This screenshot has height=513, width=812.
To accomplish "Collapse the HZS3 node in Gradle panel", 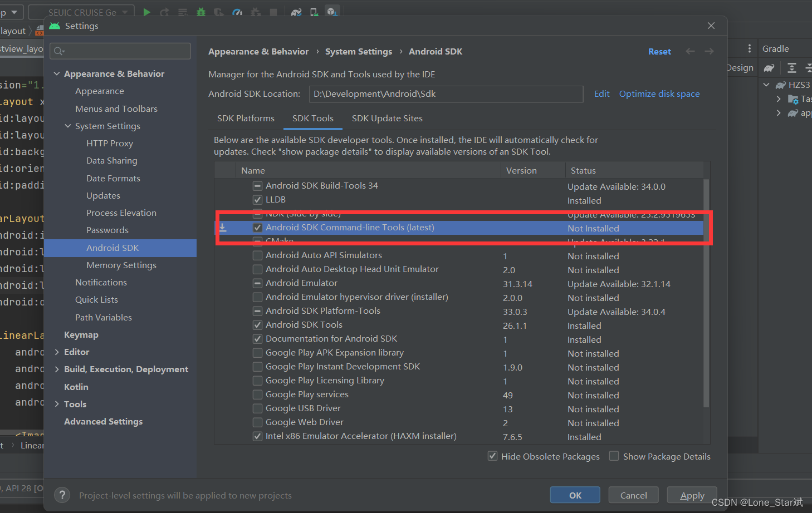I will [766, 85].
